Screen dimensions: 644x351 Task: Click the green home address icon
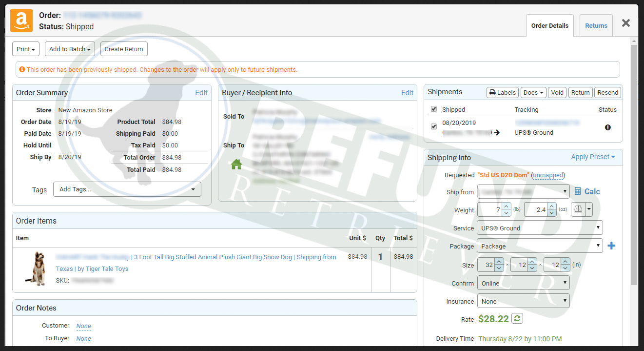tap(236, 165)
